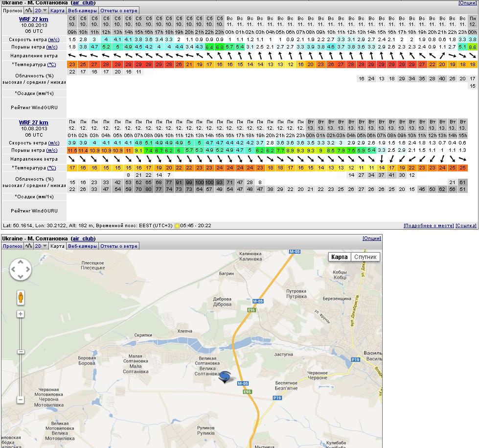Pan the map down with arrow control
This screenshot has width=479, height=448.
pyautogui.click(x=20, y=277)
